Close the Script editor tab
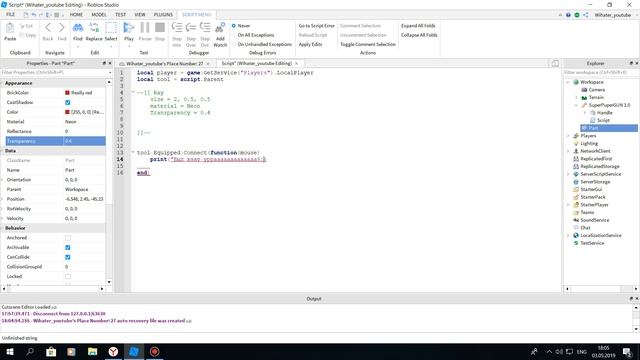 (x=296, y=64)
